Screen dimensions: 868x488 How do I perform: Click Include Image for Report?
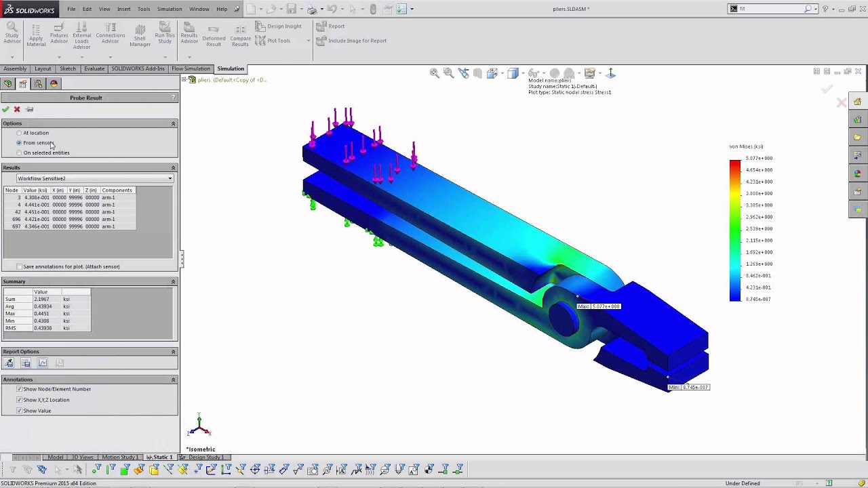pos(351,41)
